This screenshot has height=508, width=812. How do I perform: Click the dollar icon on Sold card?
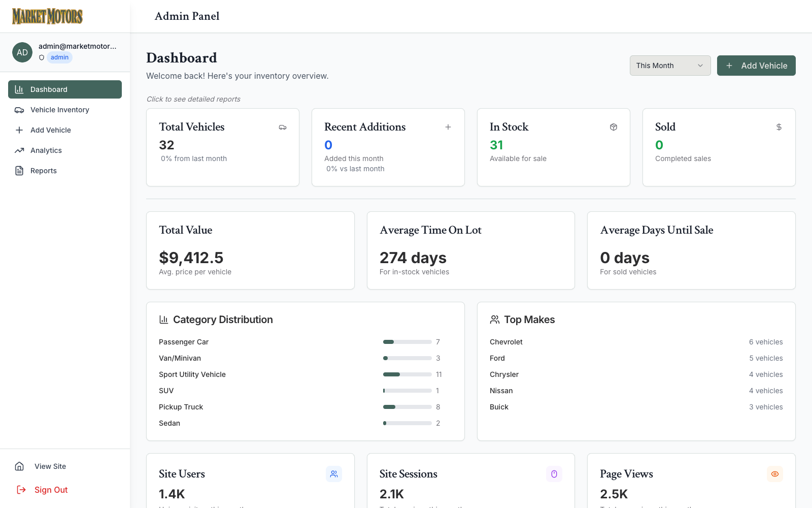[779, 127]
